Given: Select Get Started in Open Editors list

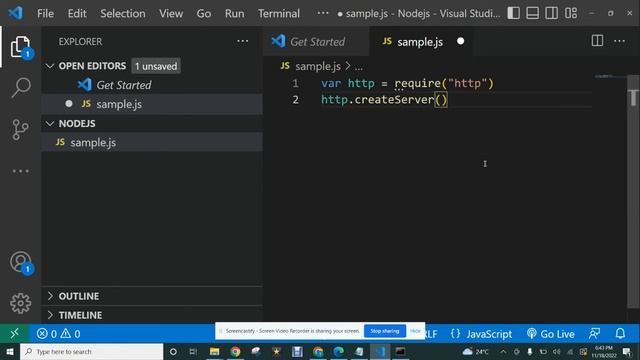Looking at the screenshot, I should click(152, 85).
